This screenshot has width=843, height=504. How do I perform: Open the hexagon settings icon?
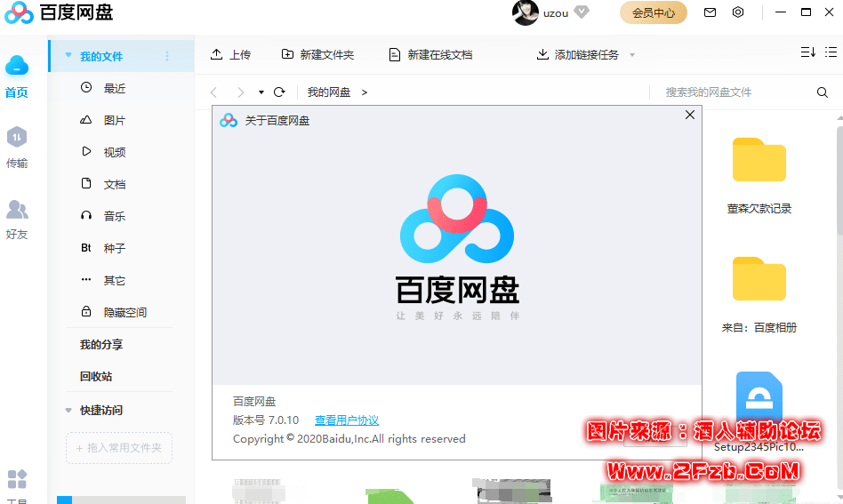click(x=738, y=12)
